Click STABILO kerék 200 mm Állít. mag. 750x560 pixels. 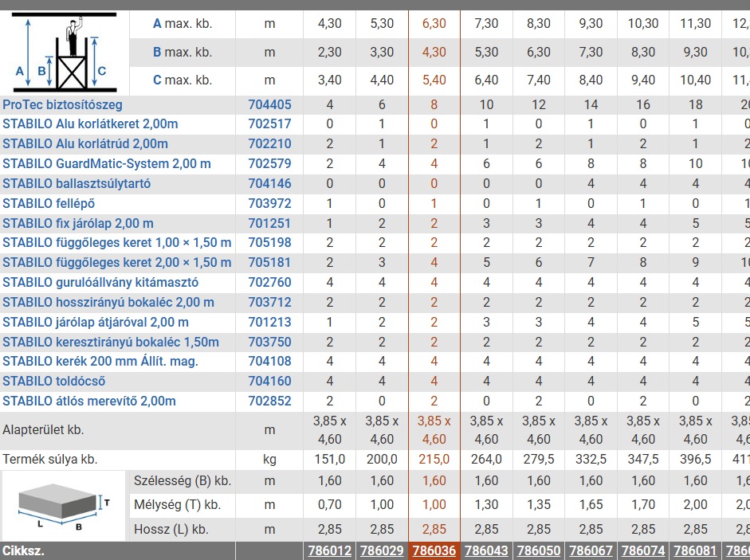(x=100, y=361)
